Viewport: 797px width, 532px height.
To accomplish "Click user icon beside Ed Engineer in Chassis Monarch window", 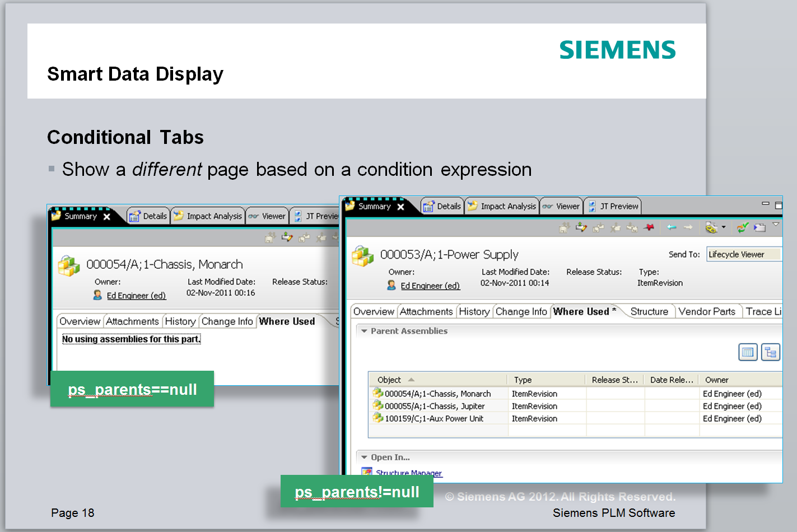I will [x=97, y=295].
